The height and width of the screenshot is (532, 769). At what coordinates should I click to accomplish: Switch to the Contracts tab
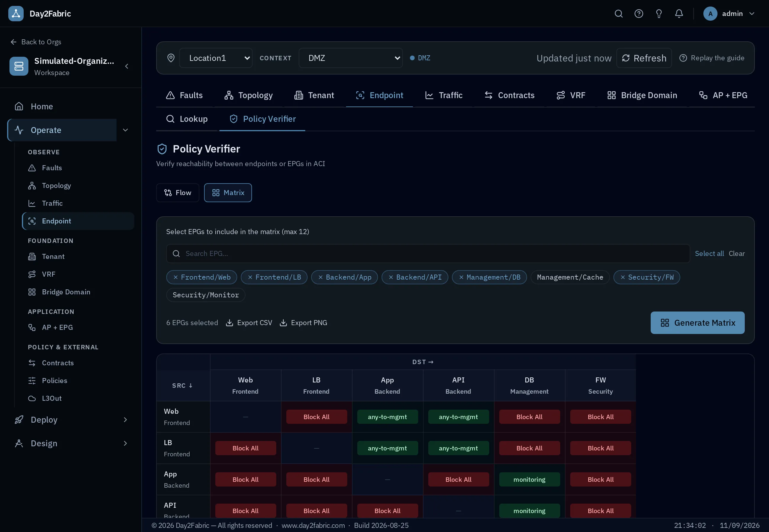510,95
